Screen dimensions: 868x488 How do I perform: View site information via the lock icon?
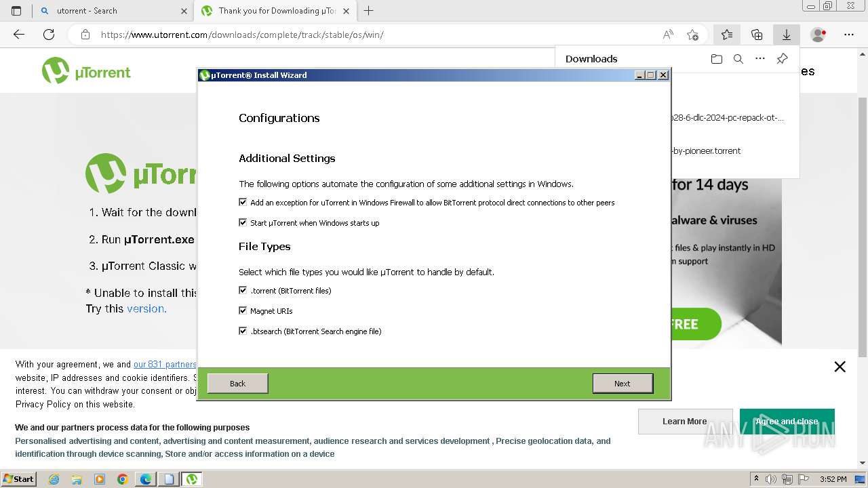(85, 35)
